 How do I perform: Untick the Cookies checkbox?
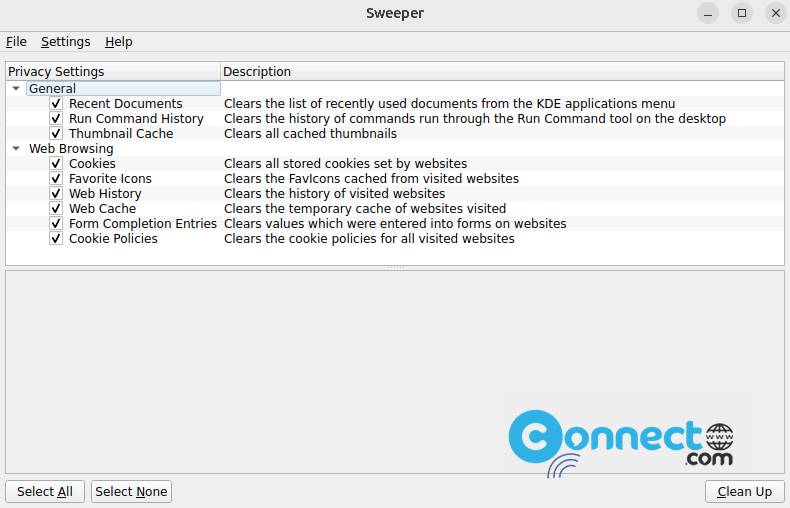click(56, 164)
